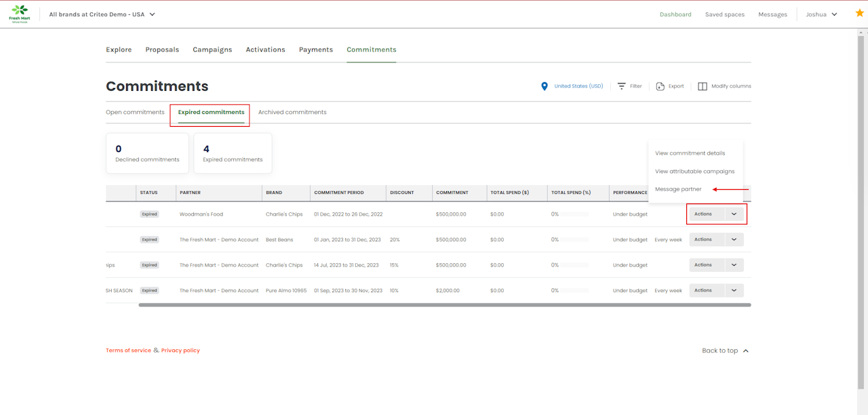Select View commitment details menu option
This screenshot has width=868, height=415.
(690, 153)
